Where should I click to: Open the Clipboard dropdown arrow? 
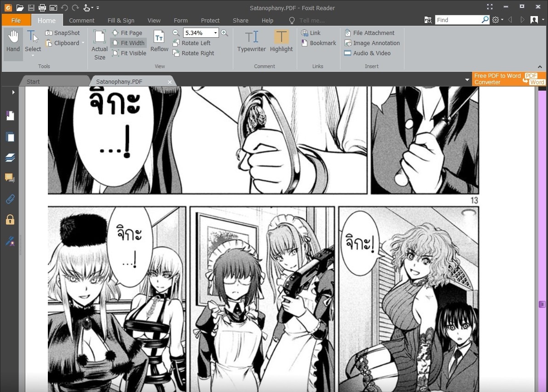[83, 43]
